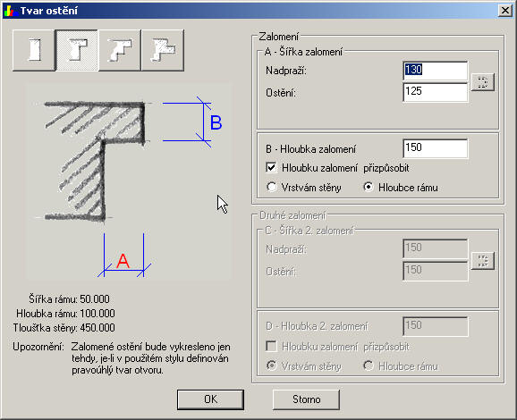Click the D - Hloubka 2. zalomení field

click(436, 326)
